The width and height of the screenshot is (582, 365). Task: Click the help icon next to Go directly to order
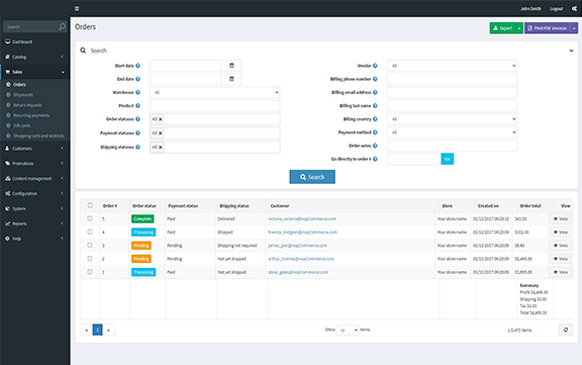pos(375,159)
